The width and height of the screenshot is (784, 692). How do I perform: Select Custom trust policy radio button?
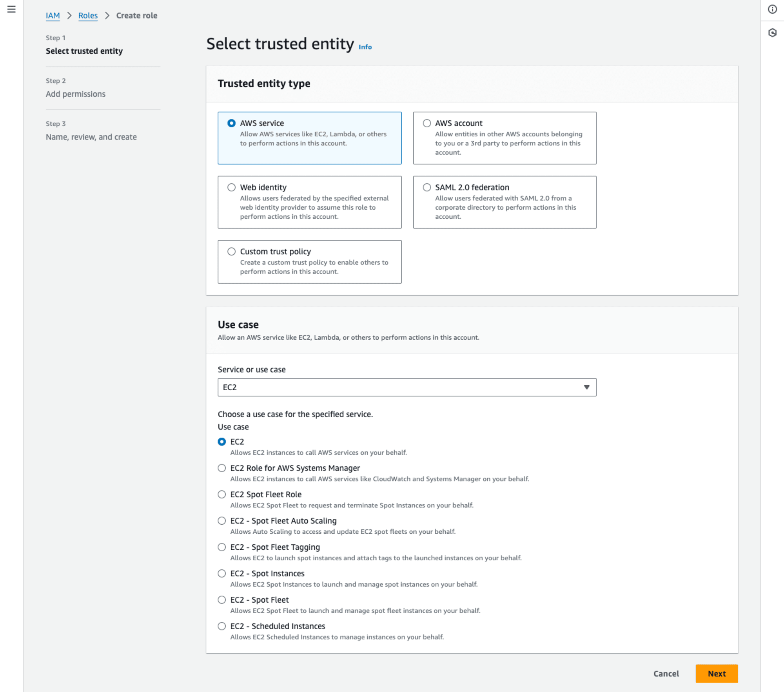[232, 252]
